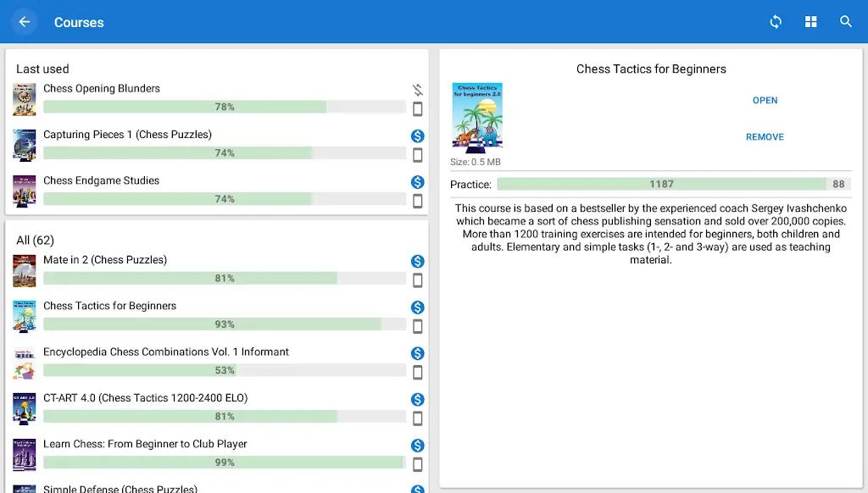
Task: Remove the Chess Tactics for Beginners course
Action: [x=765, y=136]
